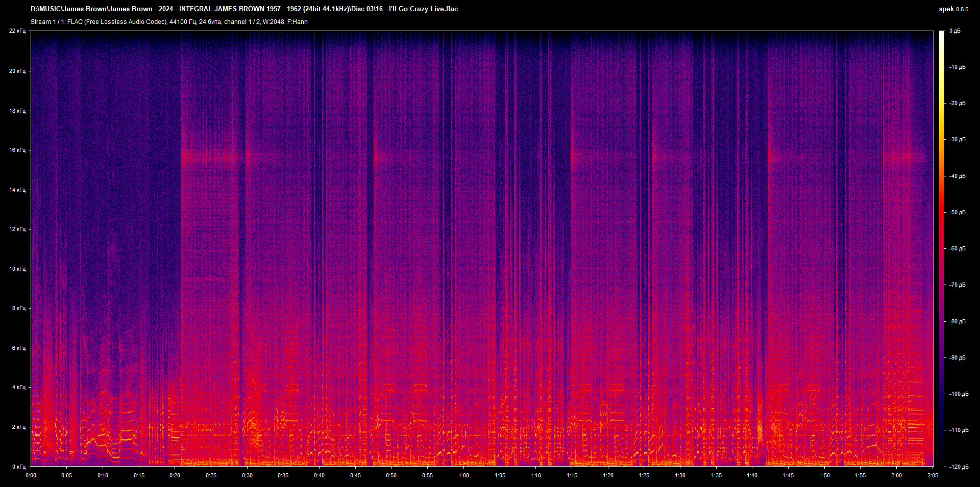Click the 1:05 time axis label

(500, 475)
